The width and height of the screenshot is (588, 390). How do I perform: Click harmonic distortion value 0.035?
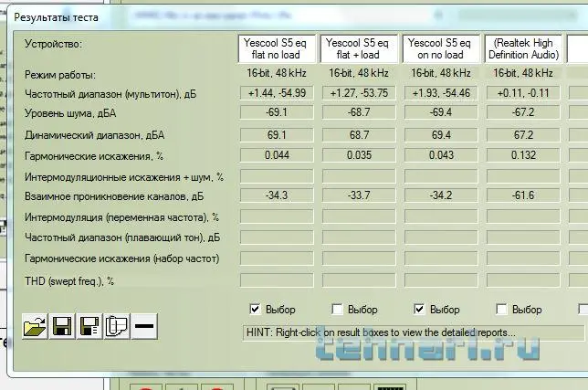[x=359, y=155]
